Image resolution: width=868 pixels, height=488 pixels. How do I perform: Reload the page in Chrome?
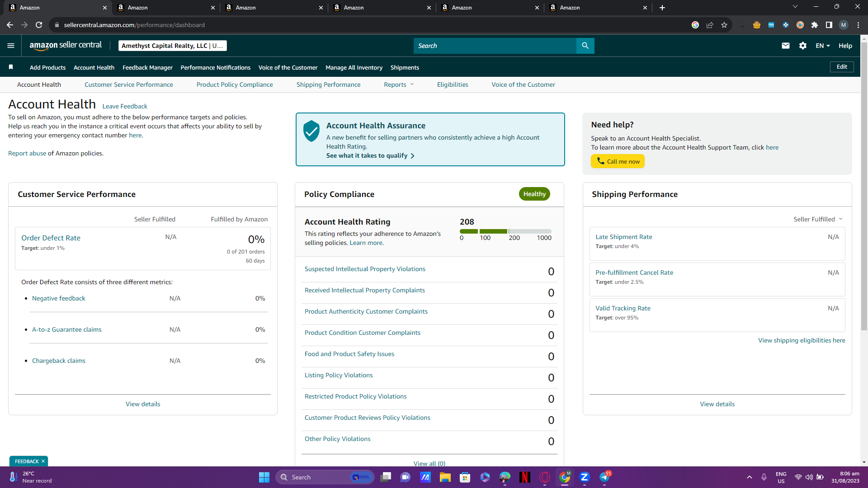39,25
